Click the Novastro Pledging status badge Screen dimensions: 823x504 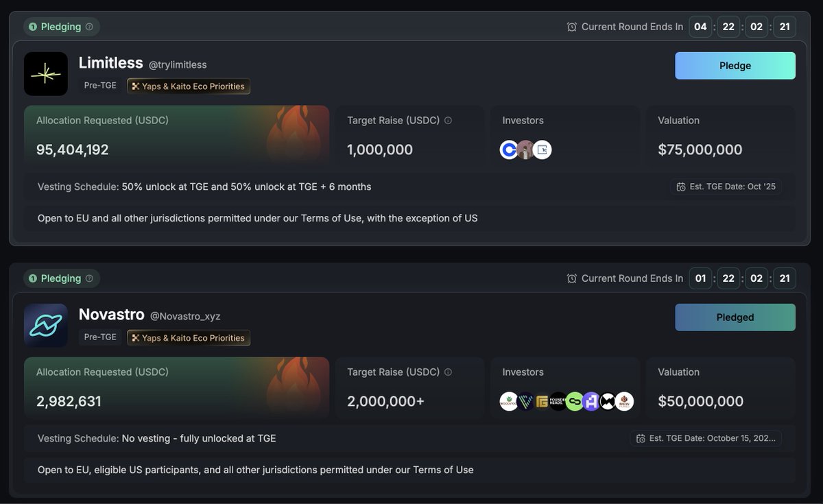coord(61,278)
